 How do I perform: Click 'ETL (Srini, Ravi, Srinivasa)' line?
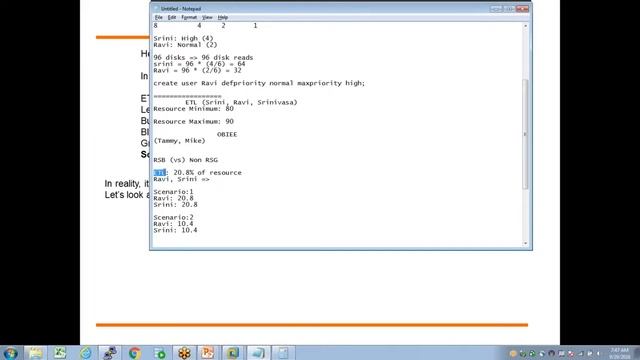(x=241, y=102)
